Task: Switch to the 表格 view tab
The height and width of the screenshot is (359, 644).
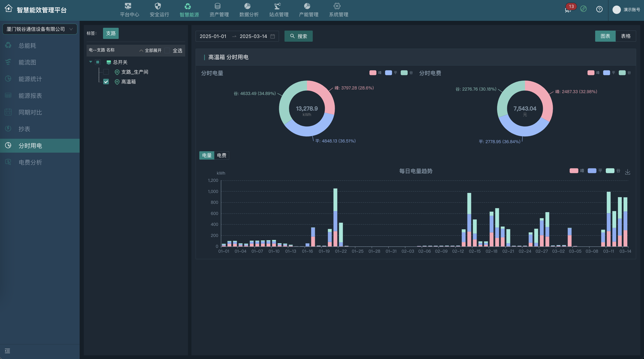Action: (625, 36)
